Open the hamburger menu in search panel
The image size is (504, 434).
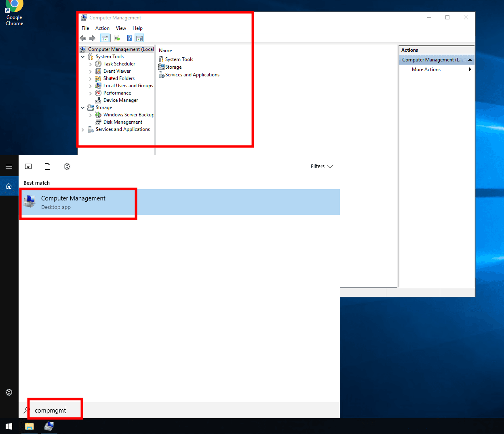pos(9,166)
